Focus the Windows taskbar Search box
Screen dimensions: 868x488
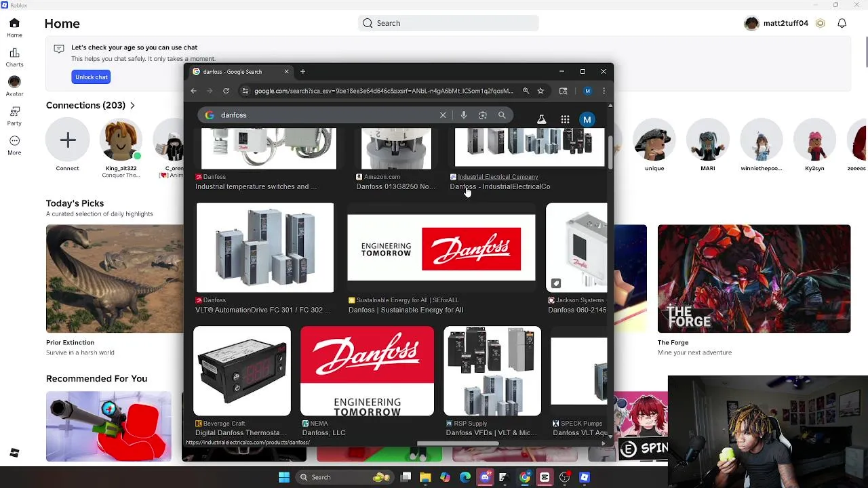point(344,477)
